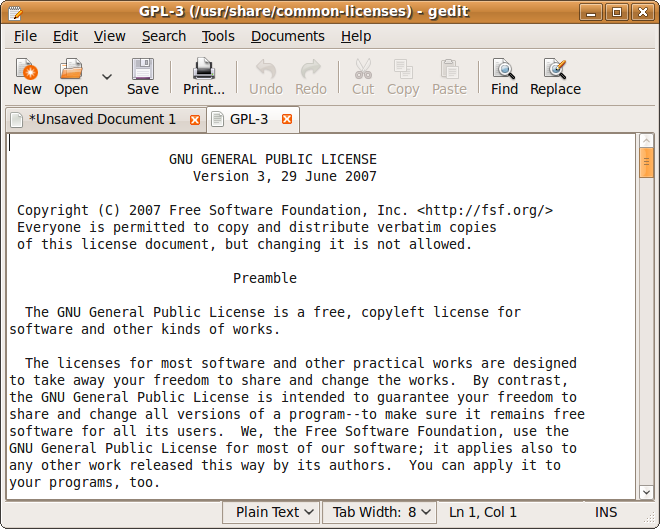The height and width of the screenshot is (529, 660).
Task: Save the document with floppy icon
Action: [x=143, y=70]
